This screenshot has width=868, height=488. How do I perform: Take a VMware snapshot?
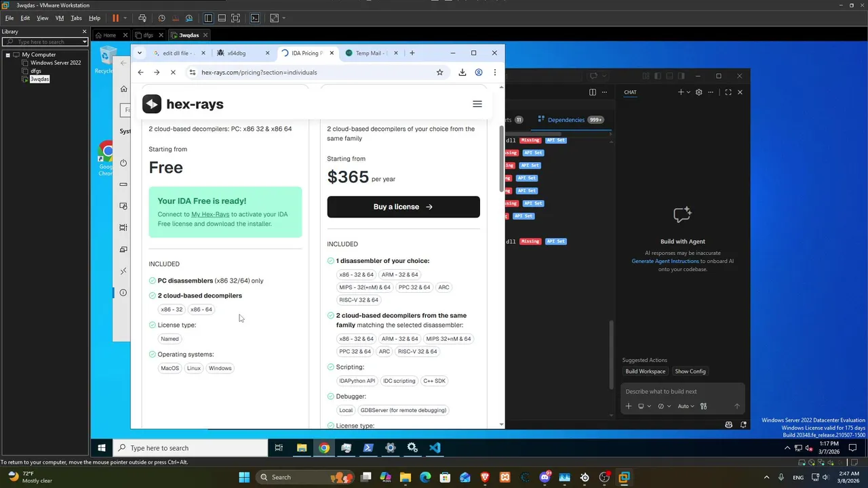click(161, 18)
